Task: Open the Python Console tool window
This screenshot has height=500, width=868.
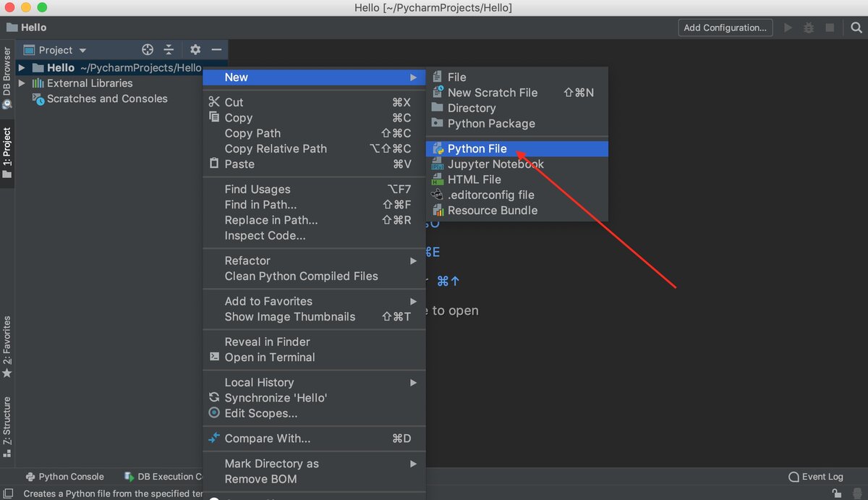Action: tap(64, 477)
